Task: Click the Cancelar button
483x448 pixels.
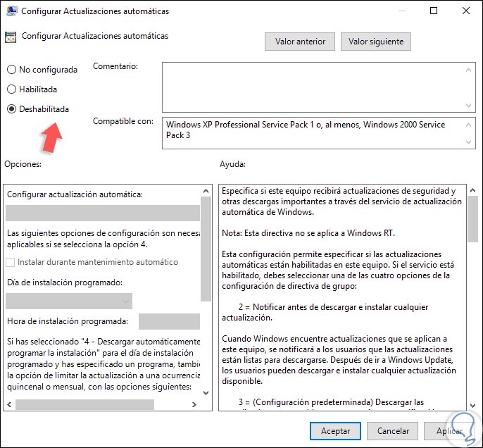Action: click(x=393, y=431)
